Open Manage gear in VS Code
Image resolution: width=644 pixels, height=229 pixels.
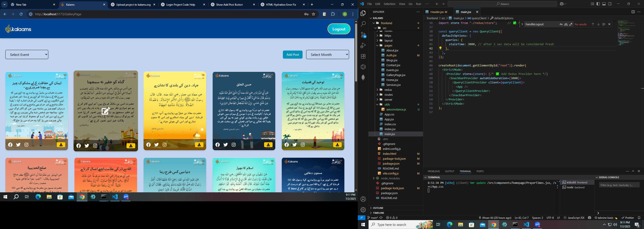(363, 210)
